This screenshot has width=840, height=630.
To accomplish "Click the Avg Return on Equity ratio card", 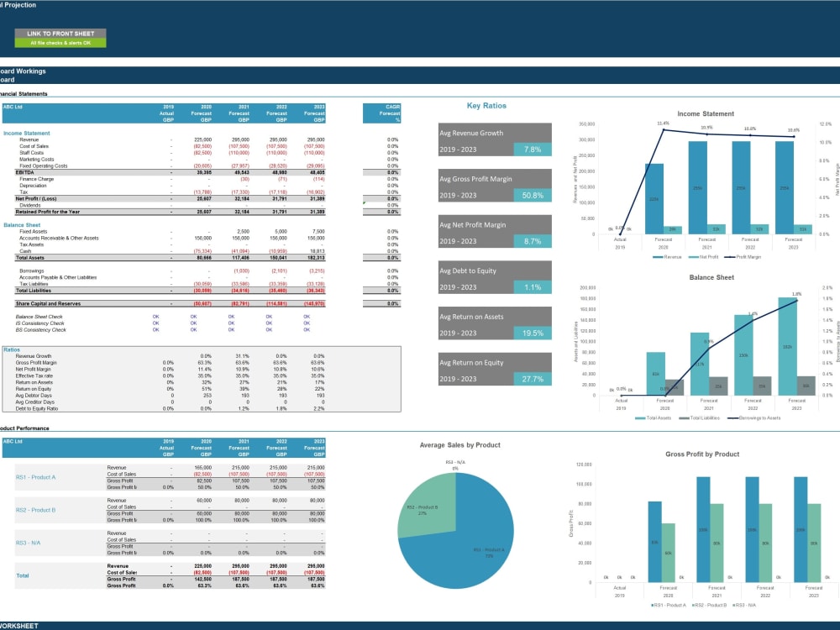I will (495, 370).
